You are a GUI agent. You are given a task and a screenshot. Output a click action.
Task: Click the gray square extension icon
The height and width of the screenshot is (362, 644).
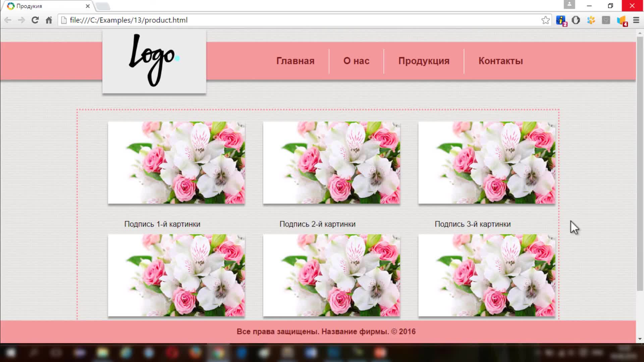click(x=606, y=20)
